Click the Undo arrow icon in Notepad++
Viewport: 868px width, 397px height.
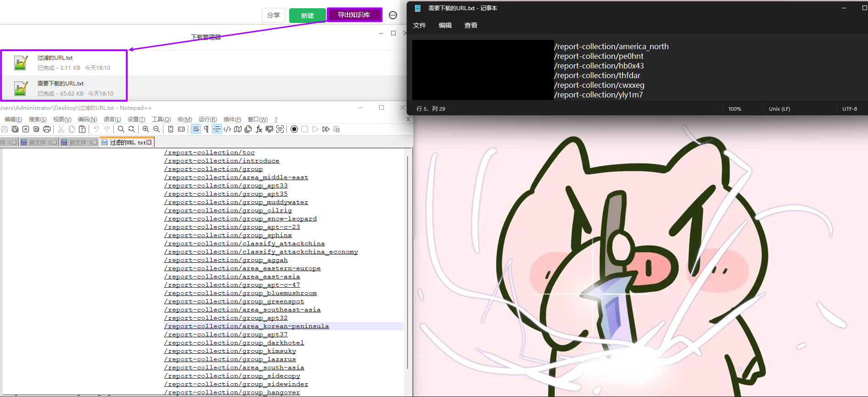tap(96, 129)
